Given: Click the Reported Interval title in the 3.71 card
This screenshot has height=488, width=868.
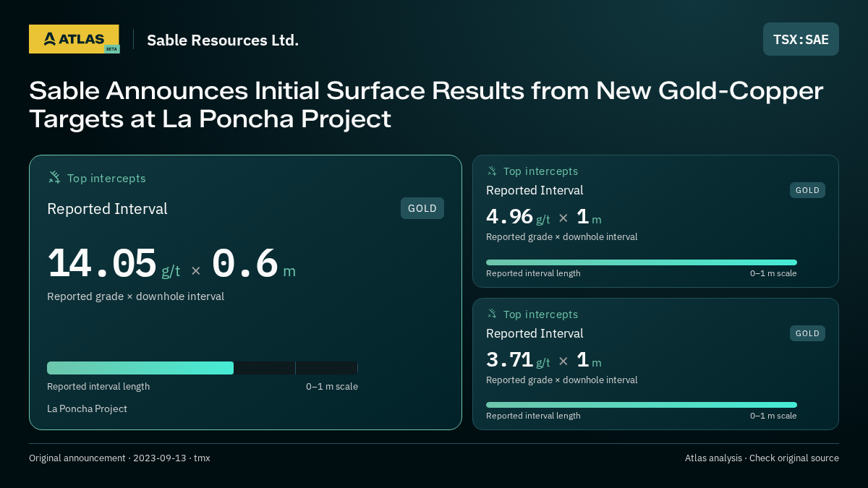Looking at the screenshot, I should (x=535, y=333).
